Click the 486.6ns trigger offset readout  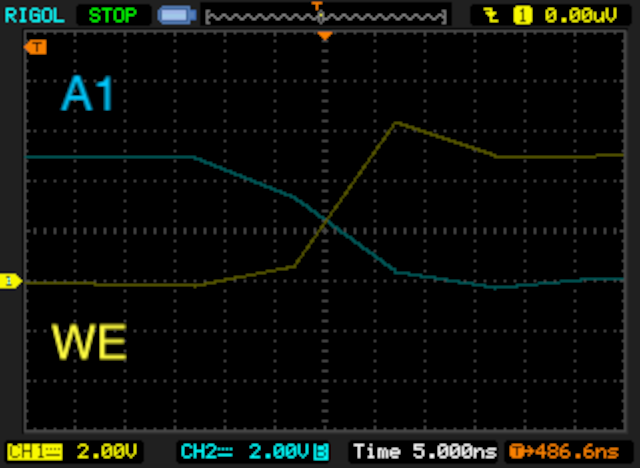point(564,452)
